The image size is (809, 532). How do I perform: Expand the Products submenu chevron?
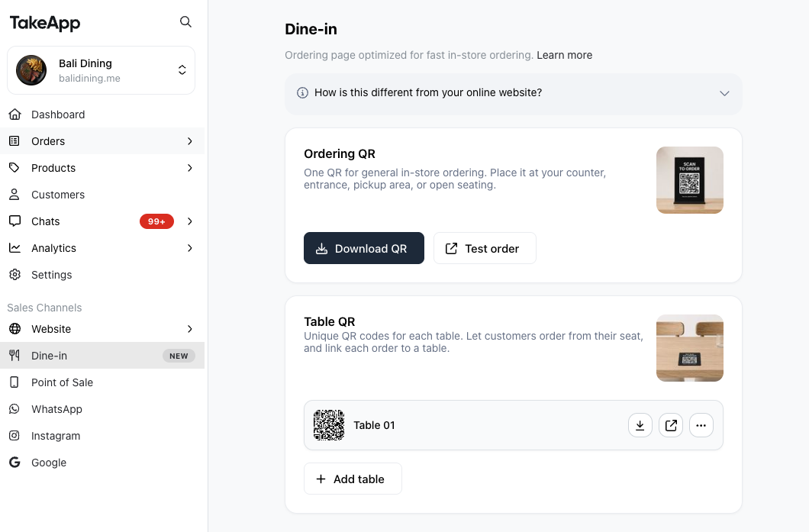190,168
